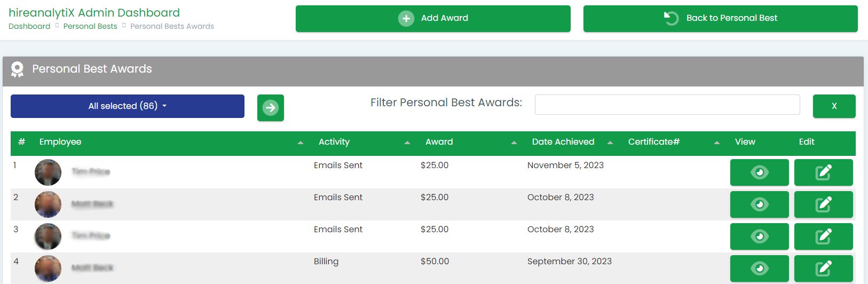The image size is (868, 284).
Task: View the October 8 award in row 2
Action: 759,204
